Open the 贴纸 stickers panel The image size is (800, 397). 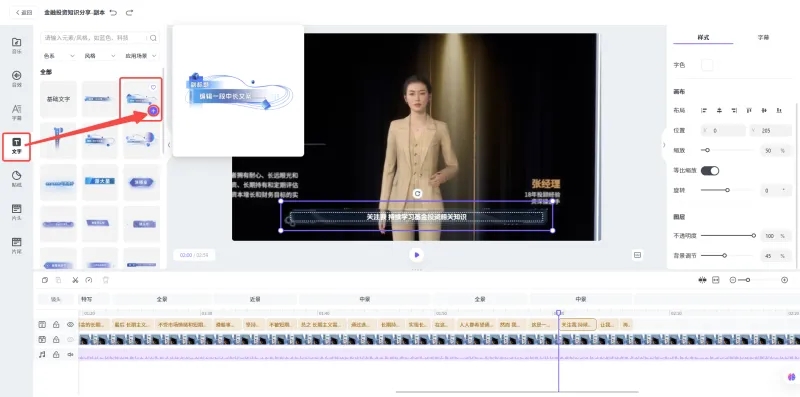coord(16,179)
